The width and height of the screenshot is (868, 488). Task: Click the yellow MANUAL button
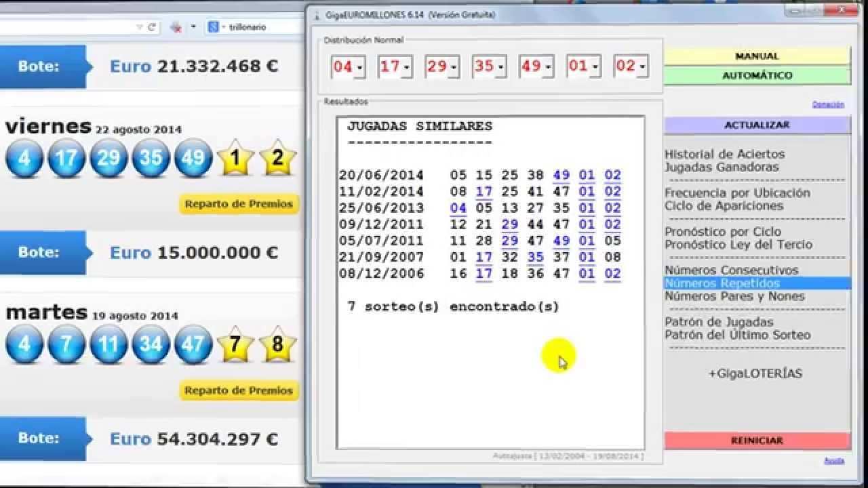[757, 56]
